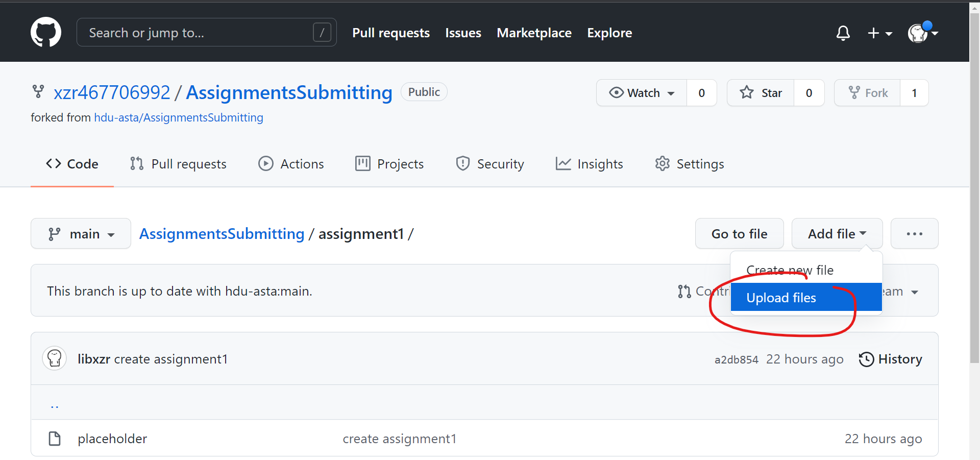980x460 pixels.
Task: Follow the hdu-asta/AssignmentsSubmitting link
Action: point(178,117)
